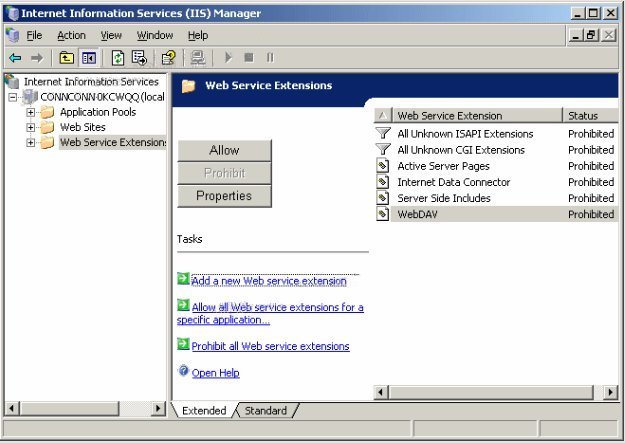This screenshot has height=443, width=625.
Task: Click extension list scroll right arrow
Action: [x=610, y=392]
